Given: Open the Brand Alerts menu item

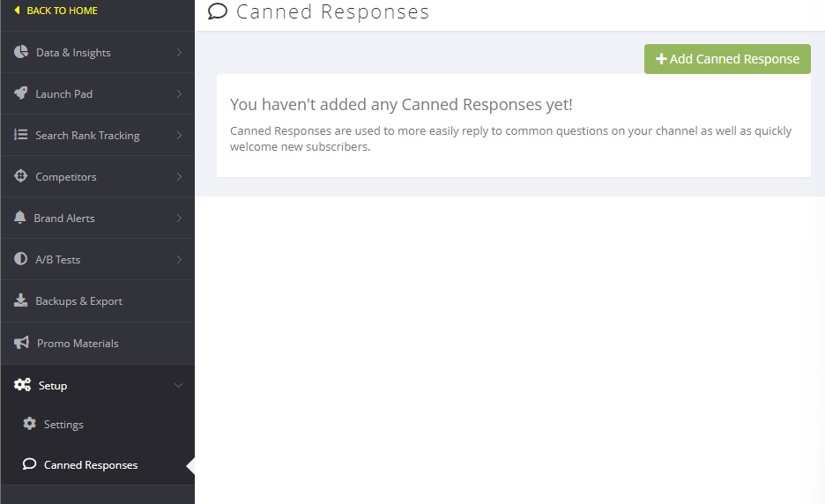Looking at the screenshot, I should click(x=64, y=219).
